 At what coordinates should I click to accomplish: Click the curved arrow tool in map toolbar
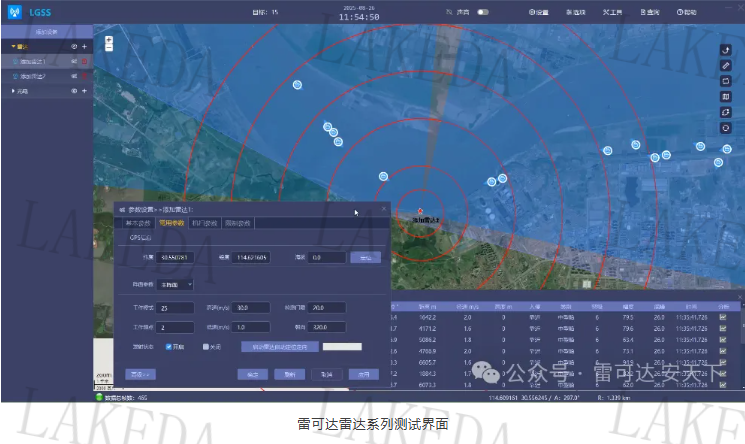point(726,50)
